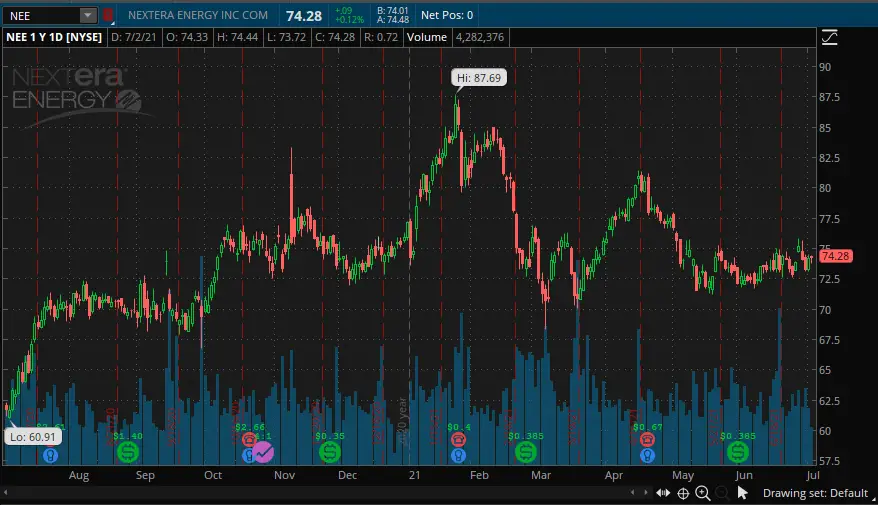Click the February $0.385 dividend dollar icon
The image size is (878, 505).
coord(526,452)
